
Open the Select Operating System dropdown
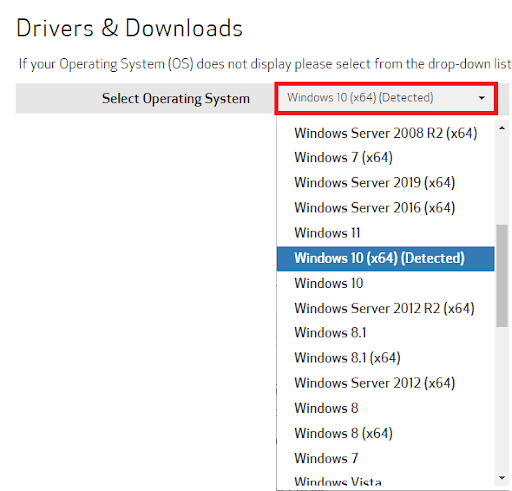click(386, 98)
